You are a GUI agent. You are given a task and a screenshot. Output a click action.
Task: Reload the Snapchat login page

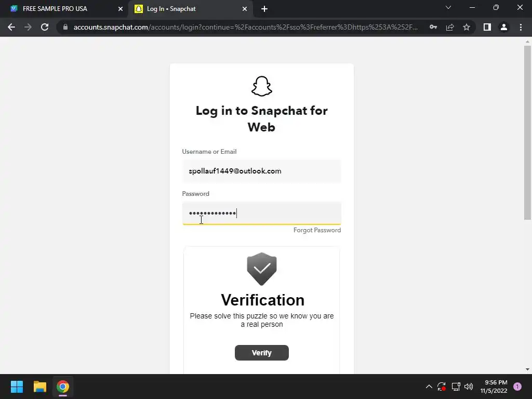[45, 27]
